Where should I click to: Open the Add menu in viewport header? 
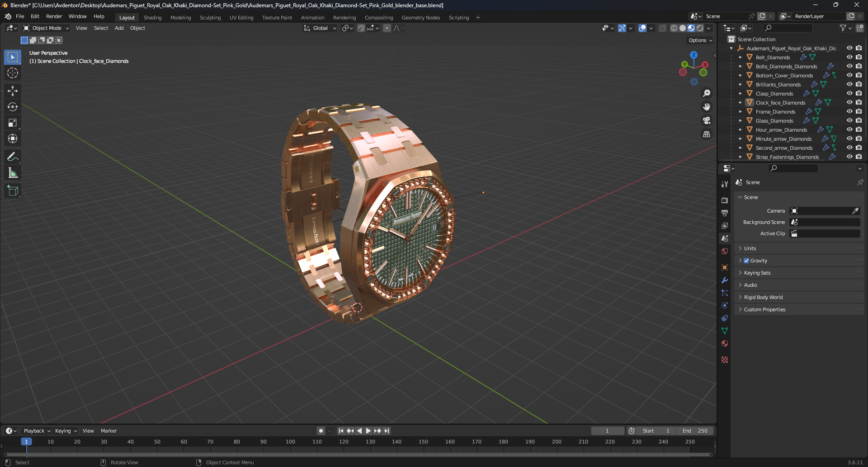119,28
